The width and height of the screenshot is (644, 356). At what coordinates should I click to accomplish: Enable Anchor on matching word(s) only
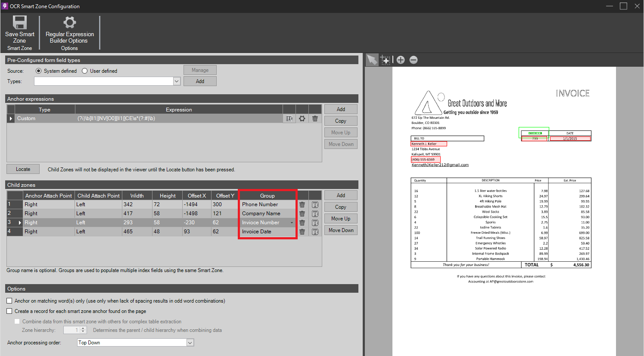9,301
